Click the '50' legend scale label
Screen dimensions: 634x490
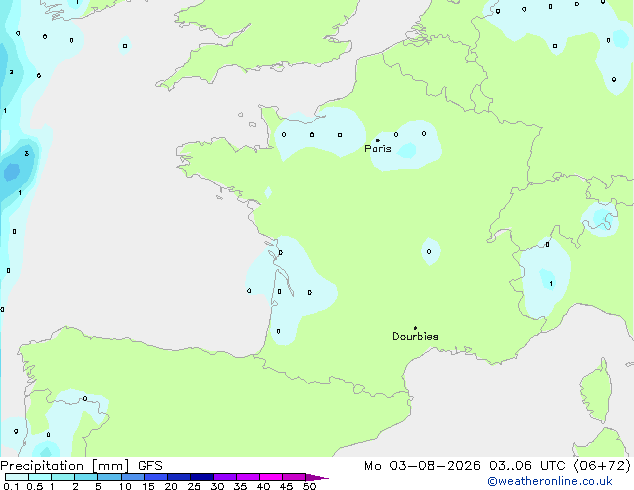pyautogui.click(x=309, y=486)
